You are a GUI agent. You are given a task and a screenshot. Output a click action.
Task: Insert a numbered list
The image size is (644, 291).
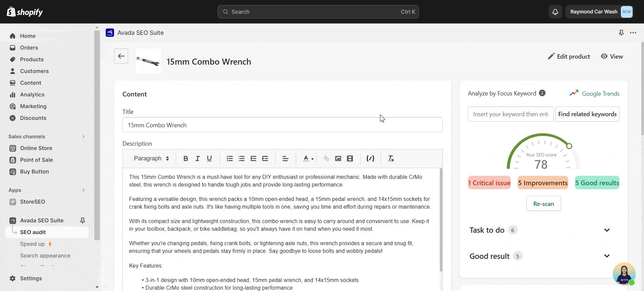[x=230, y=158]
